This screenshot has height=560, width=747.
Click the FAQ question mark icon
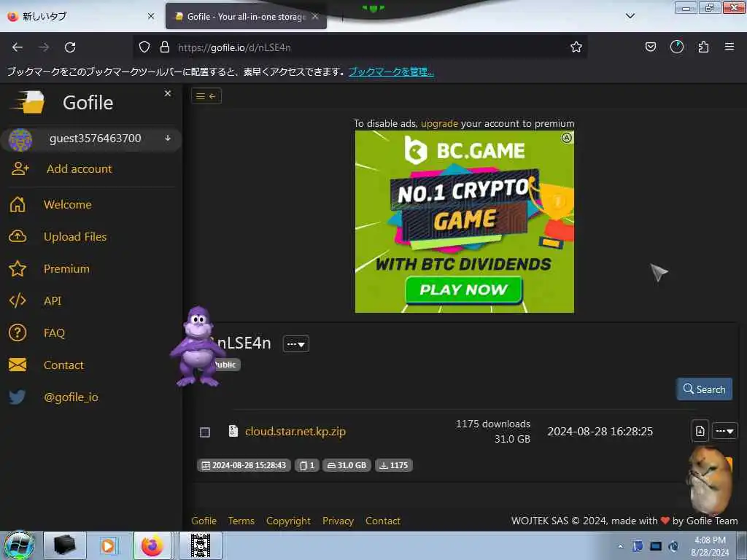tap(18, 332)
